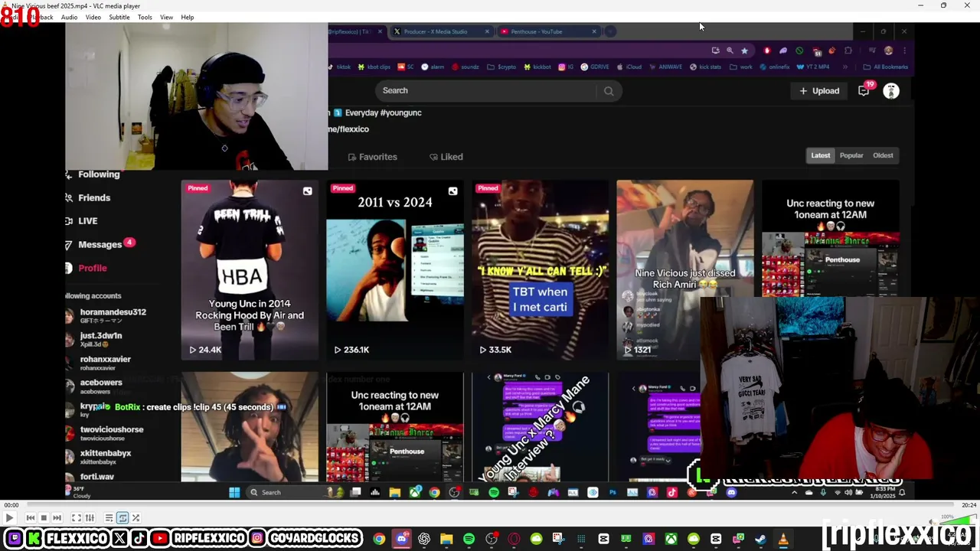Open Google Chrome from the taskbar

pyautogui.click(x=379, y=540)
